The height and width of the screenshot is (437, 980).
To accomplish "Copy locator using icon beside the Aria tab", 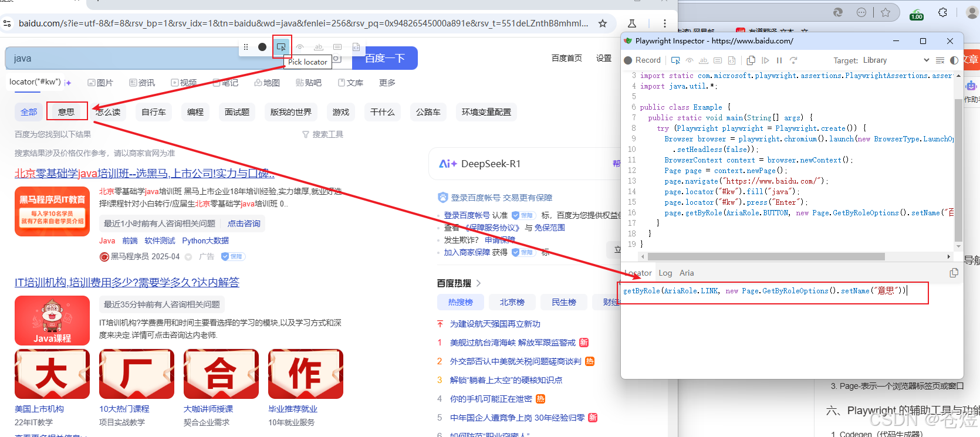I will (954, 273).
